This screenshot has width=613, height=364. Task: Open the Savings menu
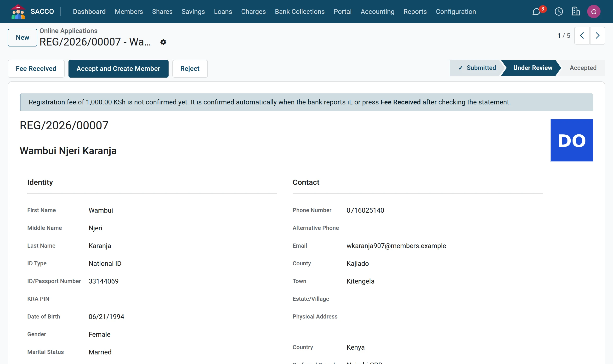tap(193, 11)
